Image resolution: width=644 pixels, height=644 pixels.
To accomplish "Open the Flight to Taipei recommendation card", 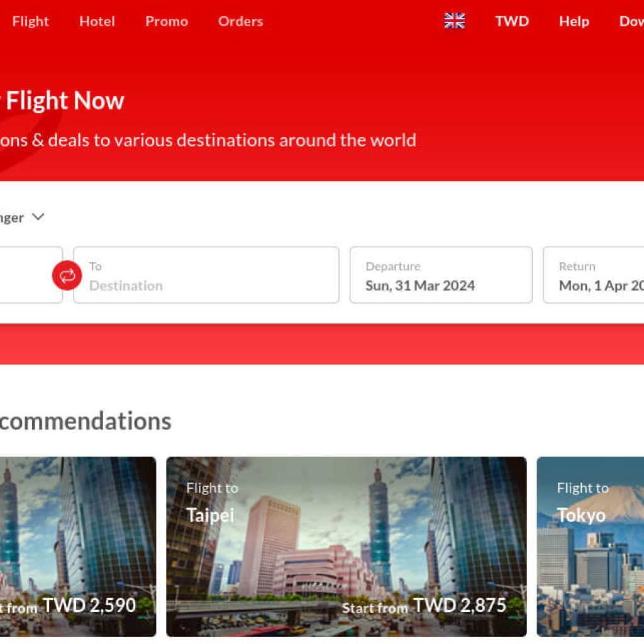I will 346,546.
